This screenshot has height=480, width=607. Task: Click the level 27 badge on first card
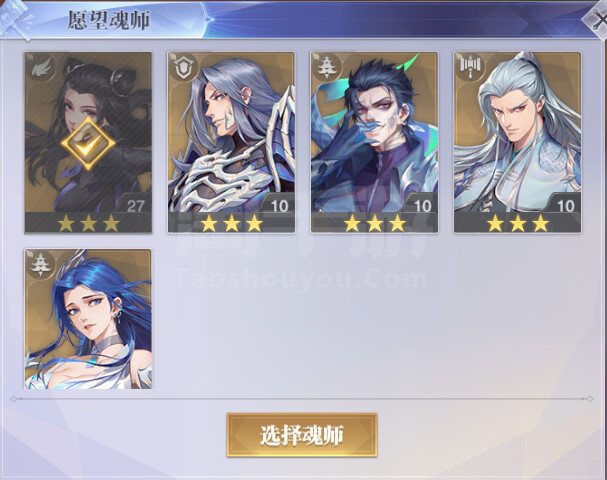(x=135, y=206)
